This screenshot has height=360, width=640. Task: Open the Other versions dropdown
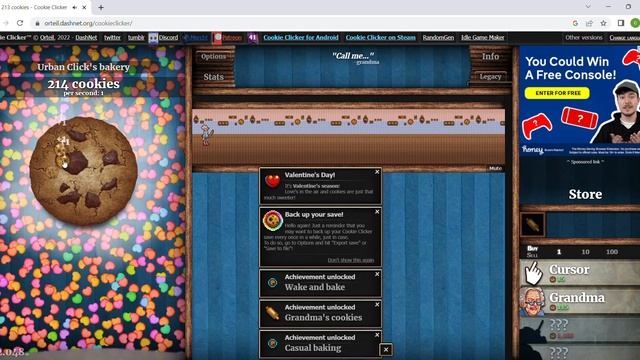(584, 38)
